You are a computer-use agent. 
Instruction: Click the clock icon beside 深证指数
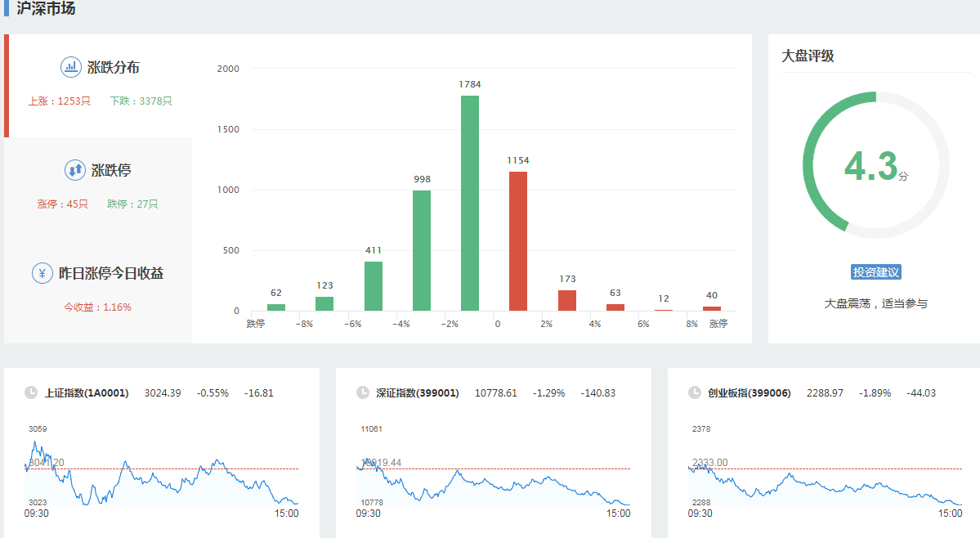tap(363, 392)
